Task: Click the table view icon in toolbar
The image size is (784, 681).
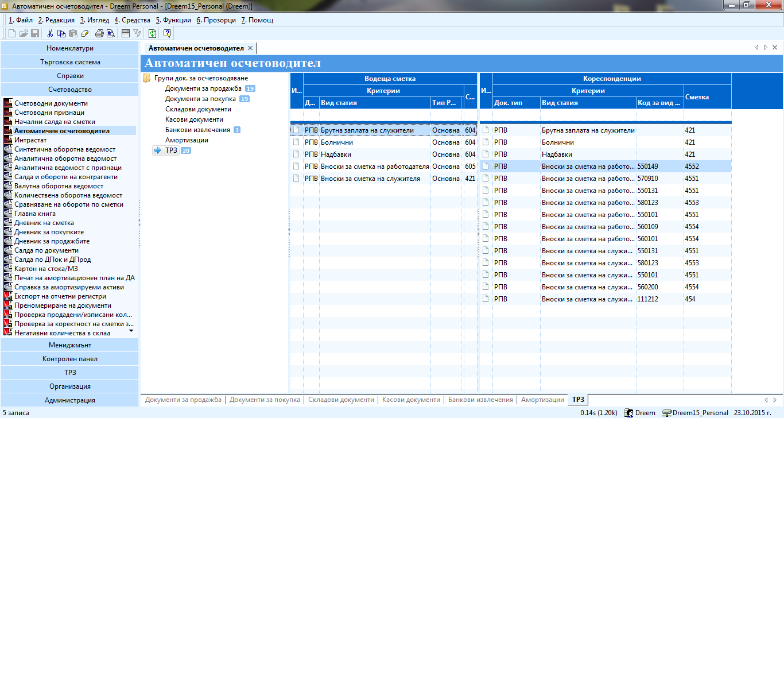Action: pos(126,34)
